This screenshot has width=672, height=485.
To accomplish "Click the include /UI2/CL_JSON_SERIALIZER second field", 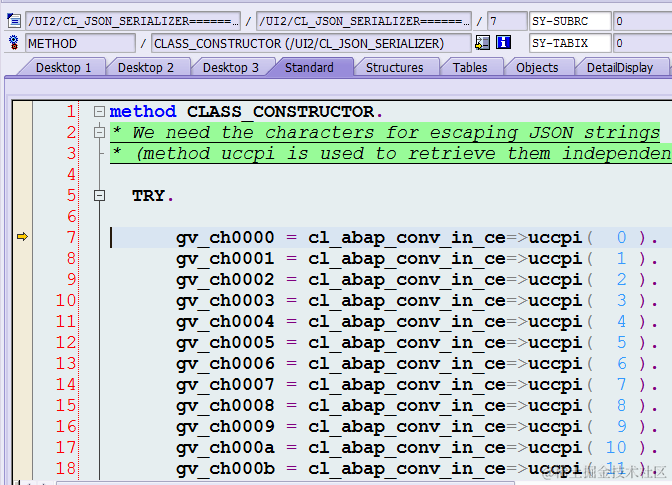I will pyautogui.click(x=363, y=21).
